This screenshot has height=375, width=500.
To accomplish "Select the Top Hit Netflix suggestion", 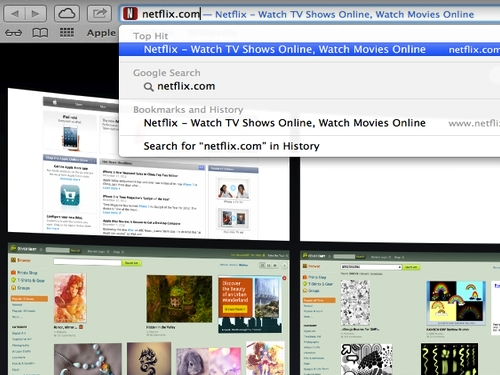I will [x=309, y=49].
